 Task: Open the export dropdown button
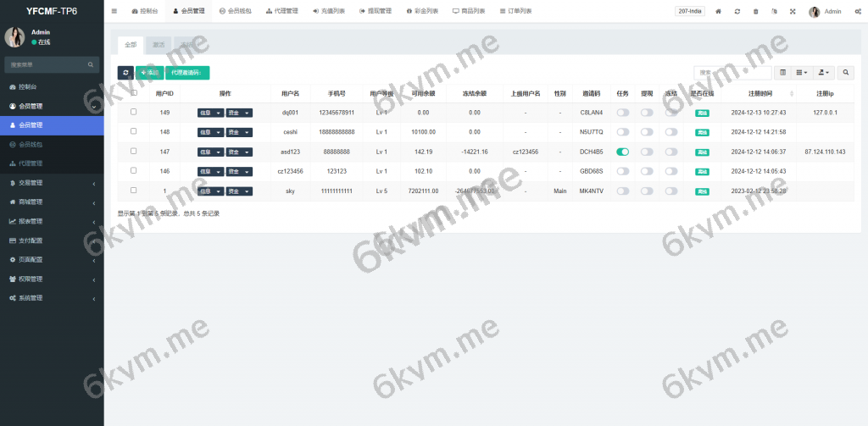tap(822, 73)
